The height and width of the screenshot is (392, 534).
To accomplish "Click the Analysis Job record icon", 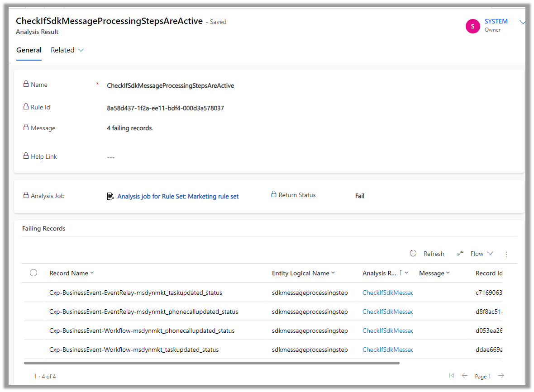I will [110, 196].
